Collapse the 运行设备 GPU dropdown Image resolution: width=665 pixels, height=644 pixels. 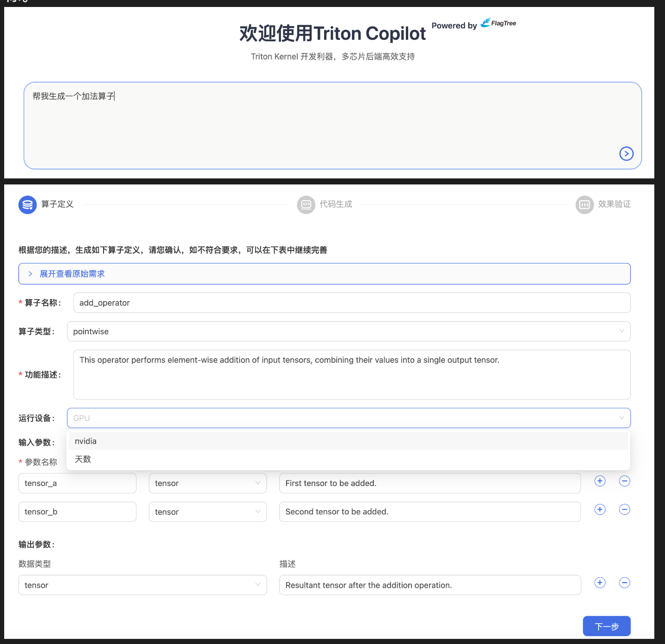[349, 418]
